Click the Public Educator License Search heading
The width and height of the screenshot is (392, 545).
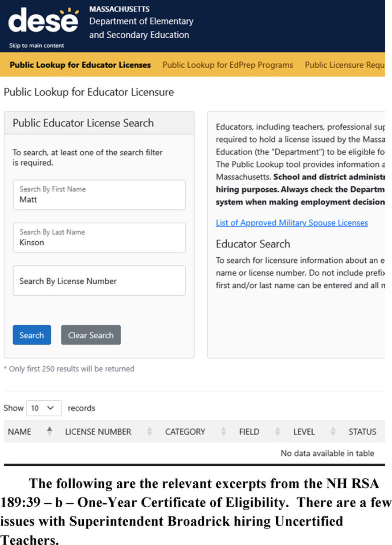83,123
